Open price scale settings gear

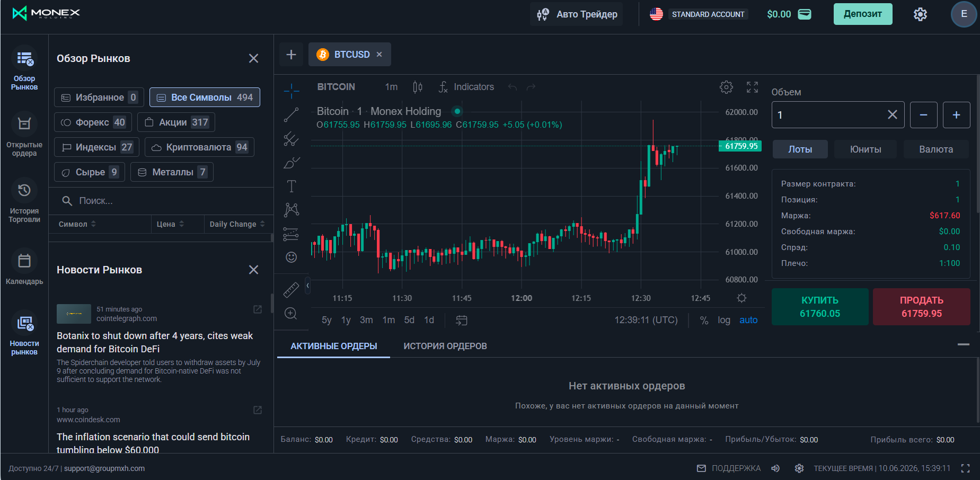click(x=741, y=298)
